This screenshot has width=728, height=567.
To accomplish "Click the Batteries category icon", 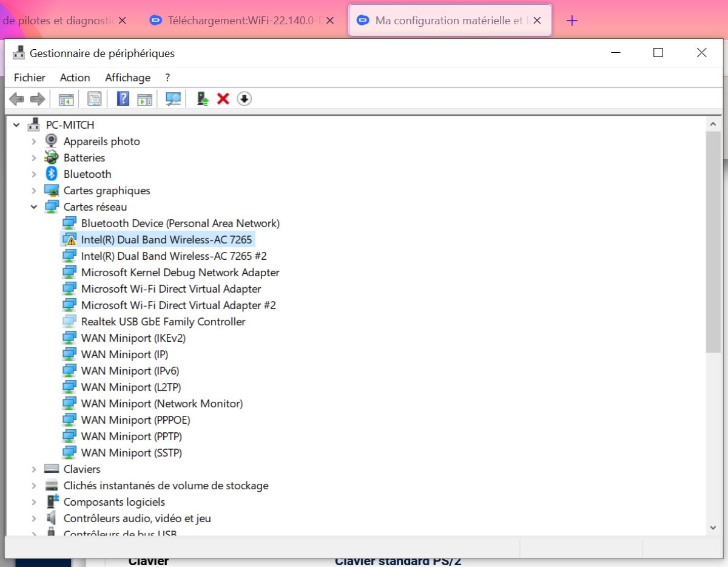I will click(52, 157).
